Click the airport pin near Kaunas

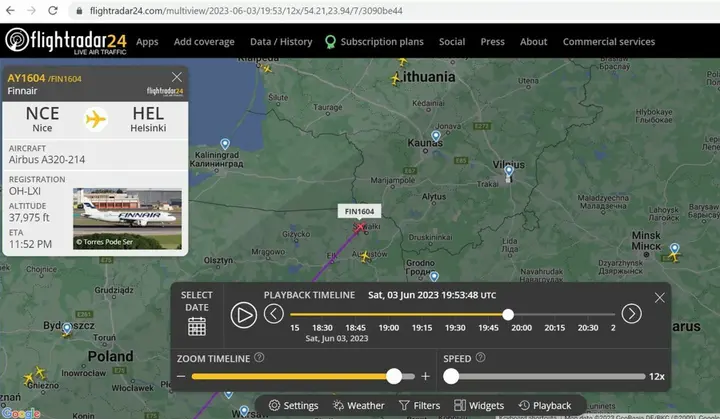click(x=436, y=136)
